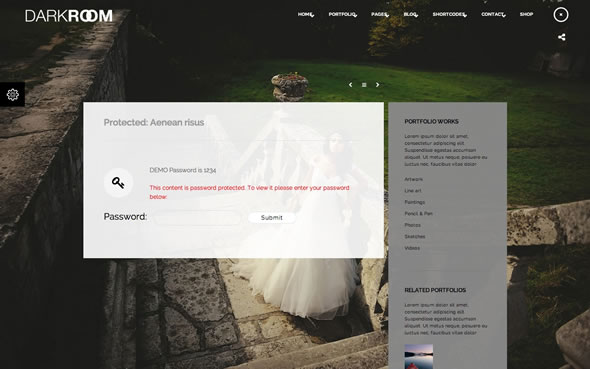Open the Blog menu
This screenshot has height=369, width=590.
(410, 14)
